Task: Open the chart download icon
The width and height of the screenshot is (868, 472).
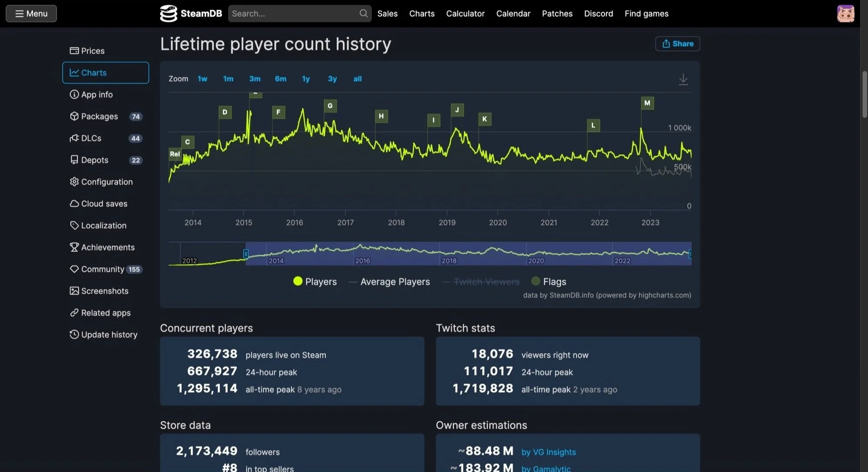Action: [x=683, y=79]
